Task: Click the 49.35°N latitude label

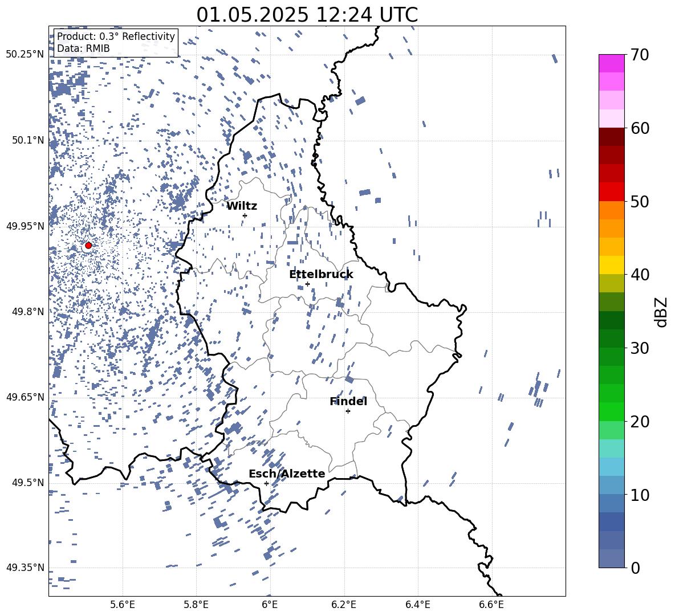Action: tap(25, 568)
